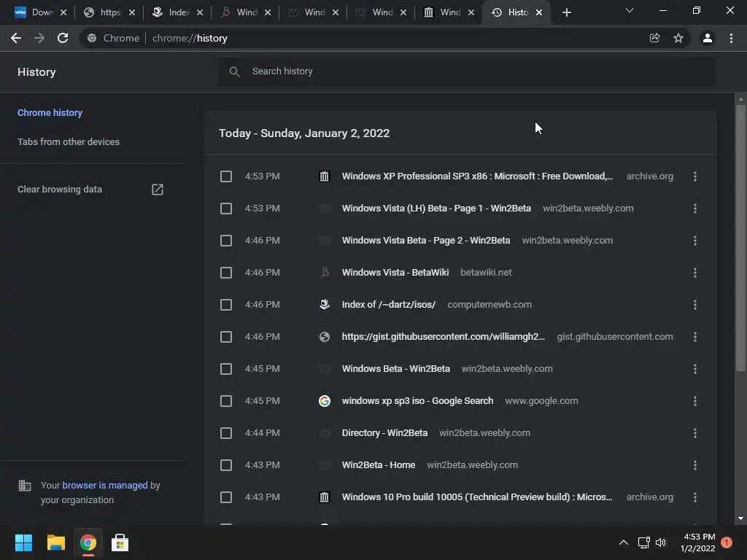Click the external-link icon beside Clear browsing data
Viewport: 747px width, 560px height.
[158, 190]
